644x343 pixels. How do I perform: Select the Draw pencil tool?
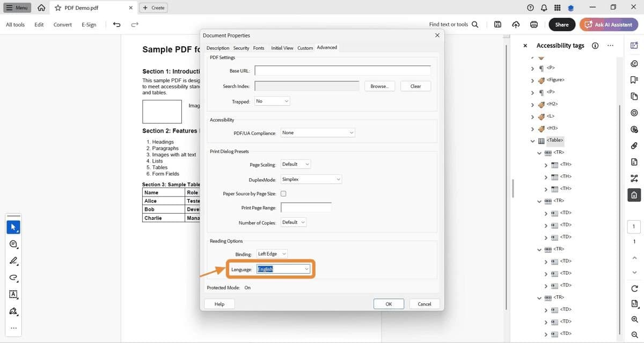pyautogui.click(x=13, y=261)
